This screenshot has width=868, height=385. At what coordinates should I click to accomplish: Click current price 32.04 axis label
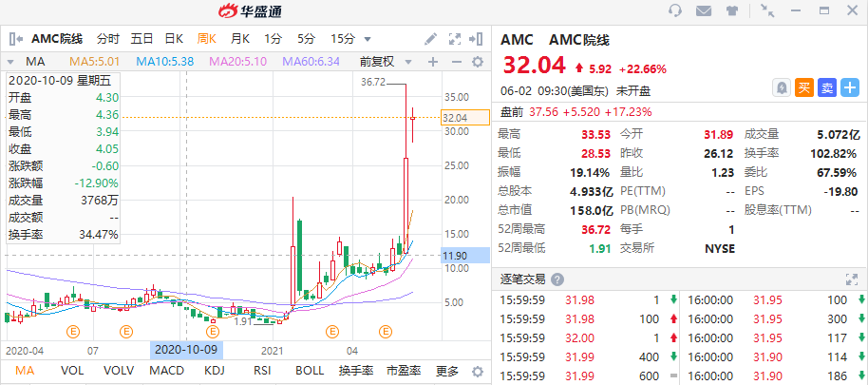click(x=465, y=118)
